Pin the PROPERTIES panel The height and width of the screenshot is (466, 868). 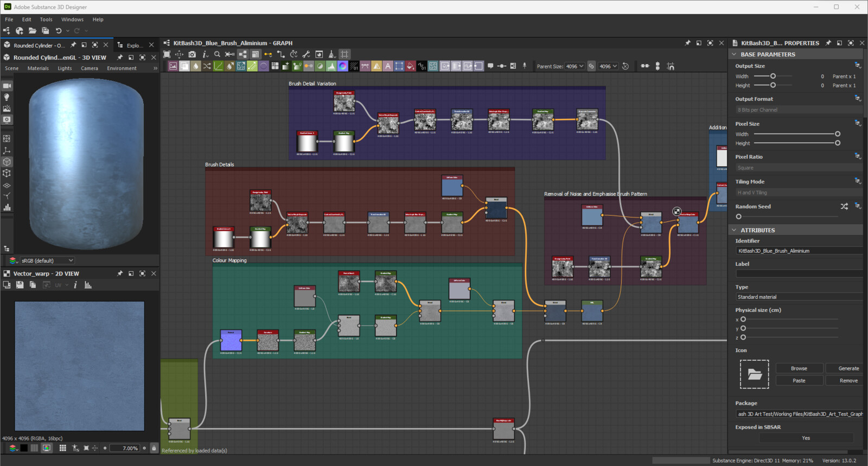[828, 43]
